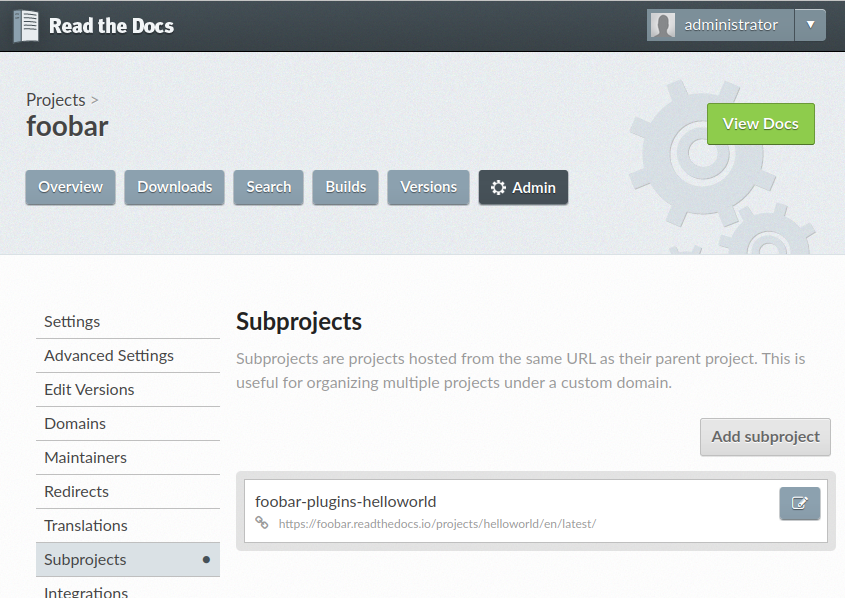Viewport: 845px width, 598px height.
Task: Click the chain link icon beside URL
Action: 262,523
